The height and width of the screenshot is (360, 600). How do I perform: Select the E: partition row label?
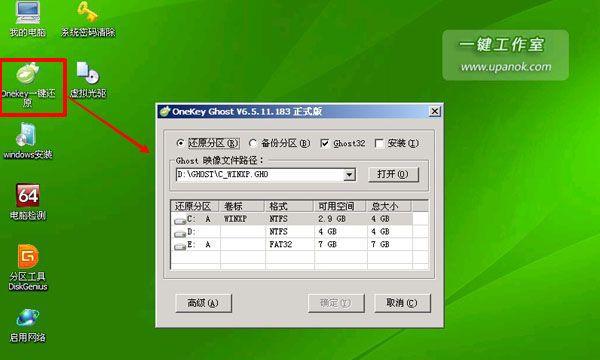point(199,244)
